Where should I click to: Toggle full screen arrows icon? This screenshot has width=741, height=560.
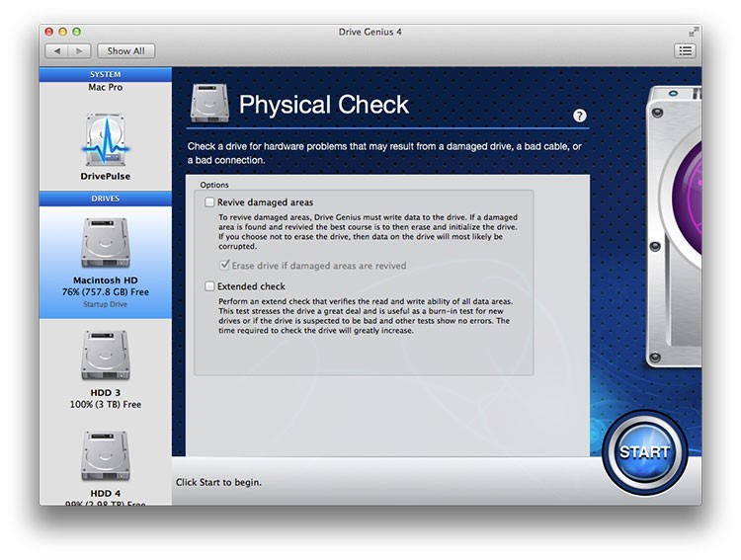694,32
